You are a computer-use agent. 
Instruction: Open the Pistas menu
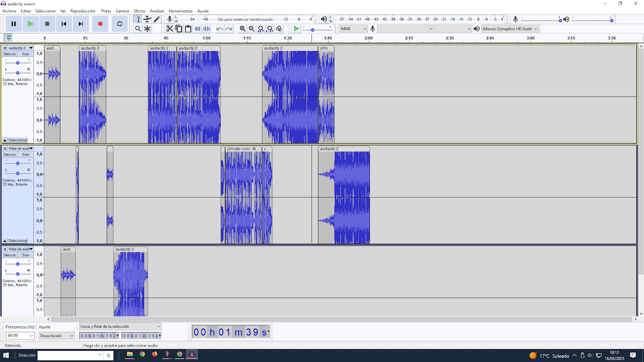coord(106,11)
